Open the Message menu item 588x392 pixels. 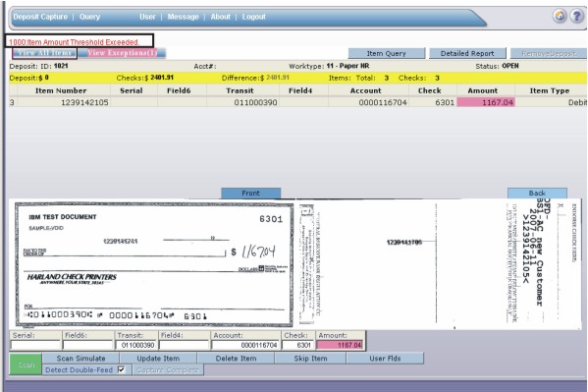(x=183, y=17)
